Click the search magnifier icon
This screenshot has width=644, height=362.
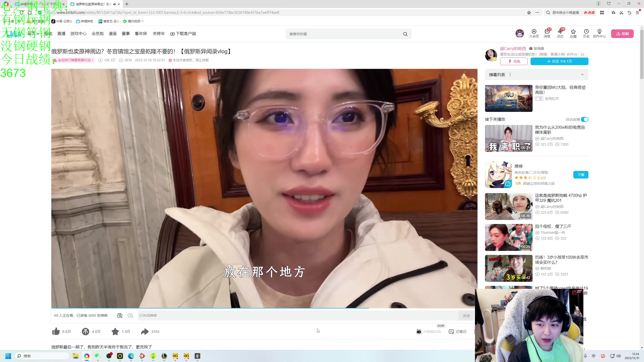pos(405,34)
